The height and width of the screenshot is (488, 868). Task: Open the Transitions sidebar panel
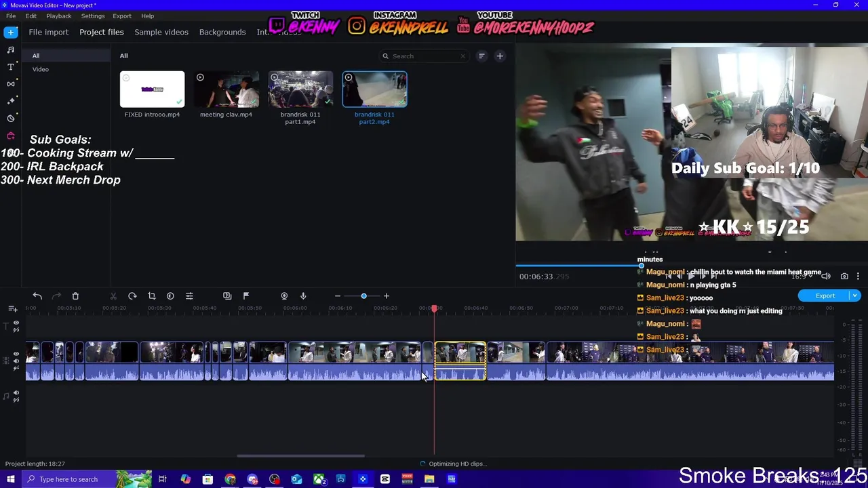click(11, 83)
